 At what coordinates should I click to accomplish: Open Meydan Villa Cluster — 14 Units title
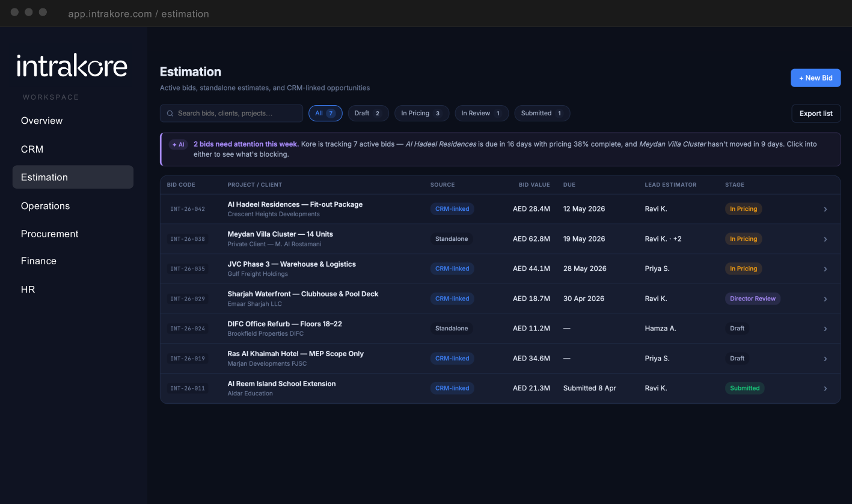pos(280,234)
